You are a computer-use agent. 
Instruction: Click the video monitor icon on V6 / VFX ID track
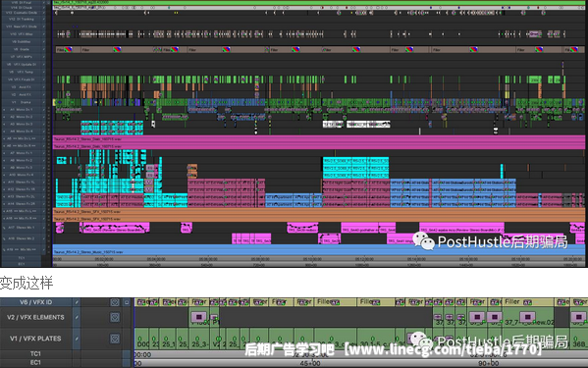[127, 302]
